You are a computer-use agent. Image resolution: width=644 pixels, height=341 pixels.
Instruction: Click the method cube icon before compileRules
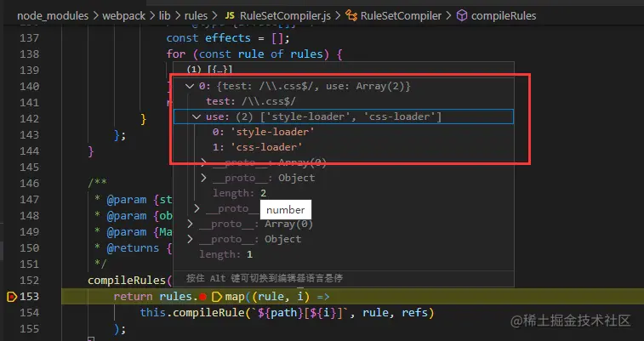(x=462, y=15)
